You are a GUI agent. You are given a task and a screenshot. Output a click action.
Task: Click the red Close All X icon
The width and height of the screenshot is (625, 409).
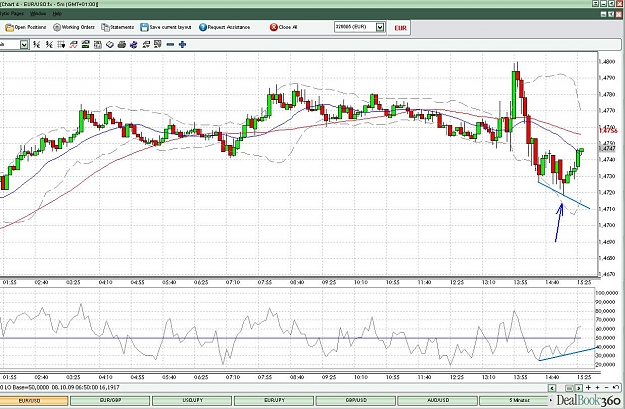pyautogui.click(x=273, y=27)
